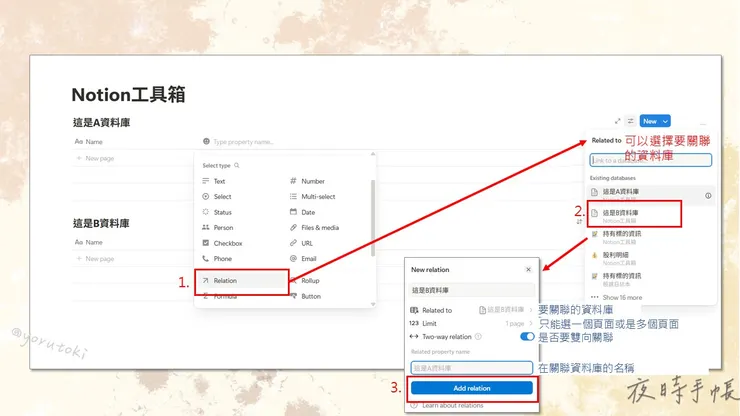
Task: Click the info icon beside Two-way relation
Action: coord(478,337)
